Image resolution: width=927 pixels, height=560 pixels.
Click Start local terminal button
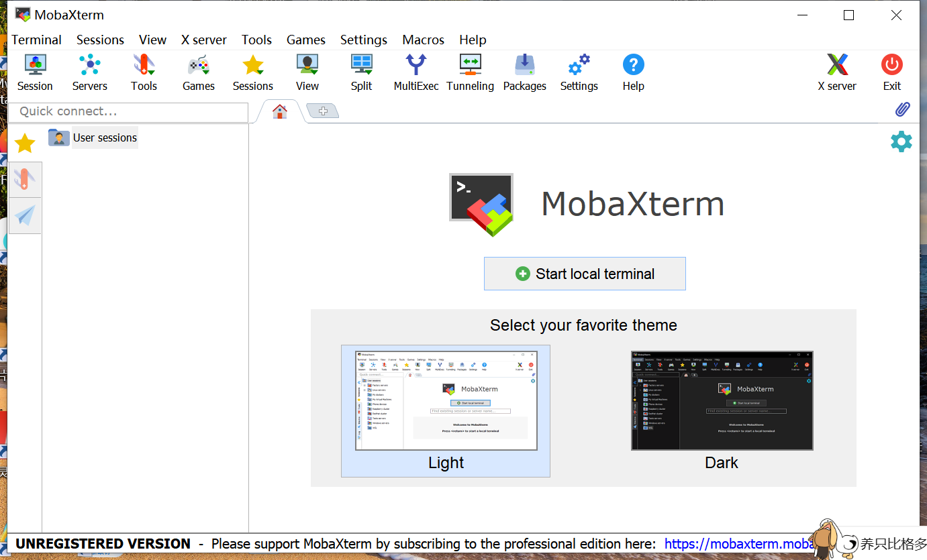tap(585, 274)
